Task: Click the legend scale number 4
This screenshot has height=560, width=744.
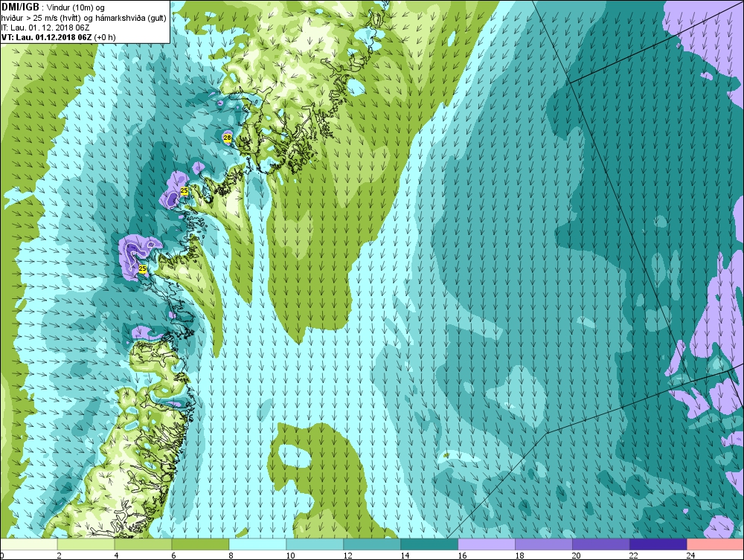Action: pyautogui.click(x=116, y=556)
